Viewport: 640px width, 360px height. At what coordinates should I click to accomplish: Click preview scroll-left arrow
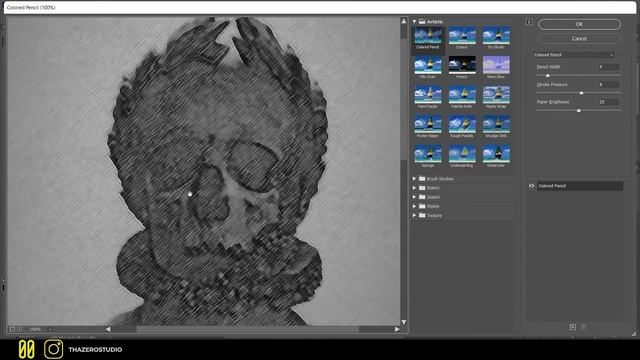108,329
